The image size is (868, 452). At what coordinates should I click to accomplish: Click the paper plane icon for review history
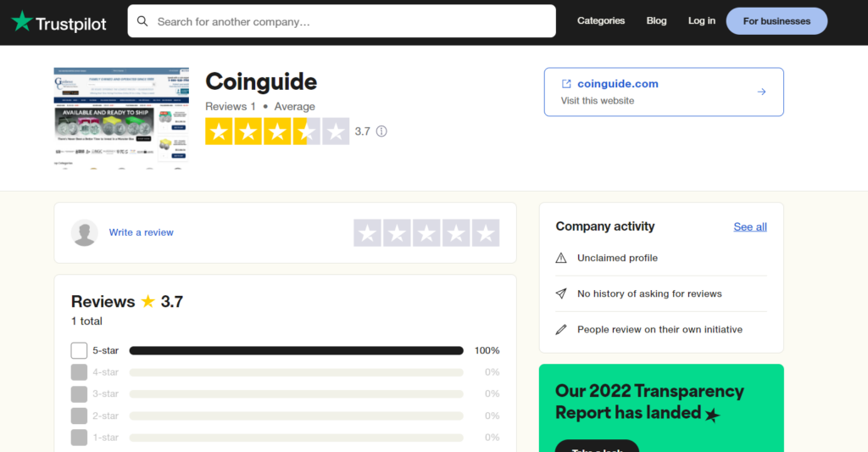tap(561, 293)
